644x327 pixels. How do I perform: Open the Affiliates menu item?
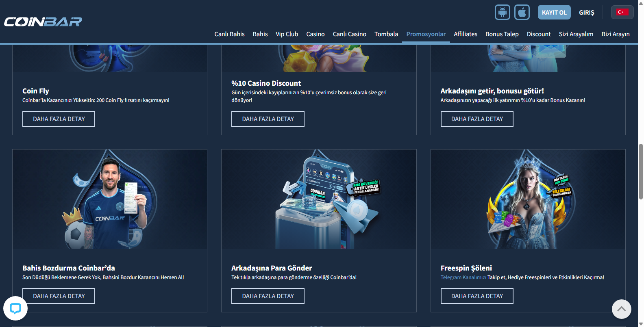[x=466, y=34]
